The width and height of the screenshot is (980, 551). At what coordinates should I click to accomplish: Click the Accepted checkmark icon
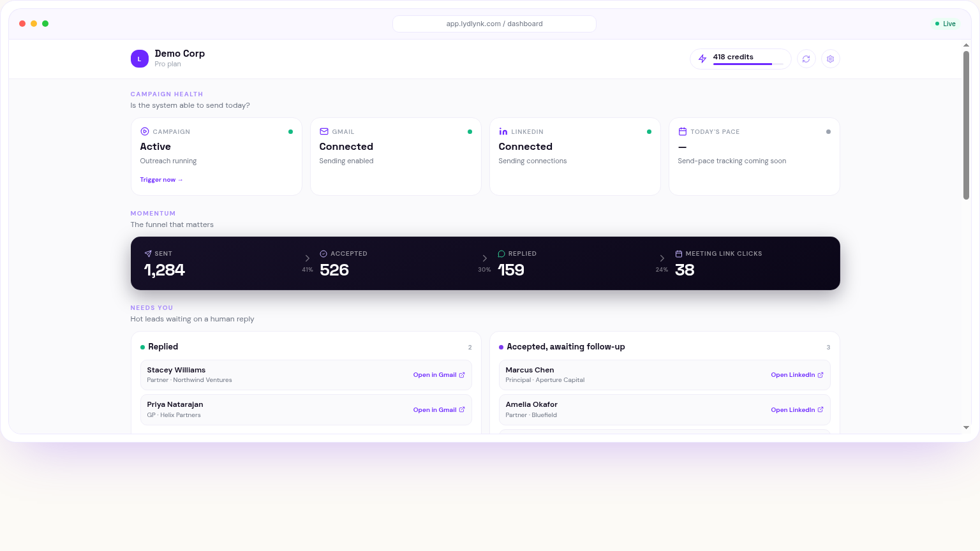tap(323, 254)
